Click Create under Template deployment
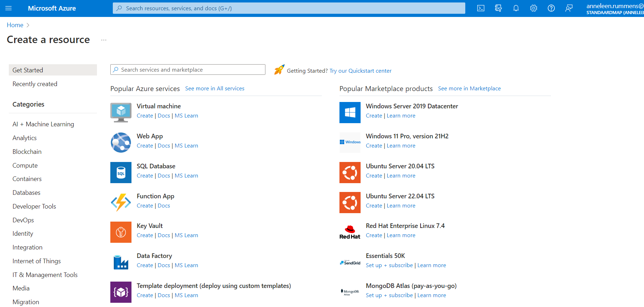This screenshot has width=644, height=307. click(x=145, y=295)
